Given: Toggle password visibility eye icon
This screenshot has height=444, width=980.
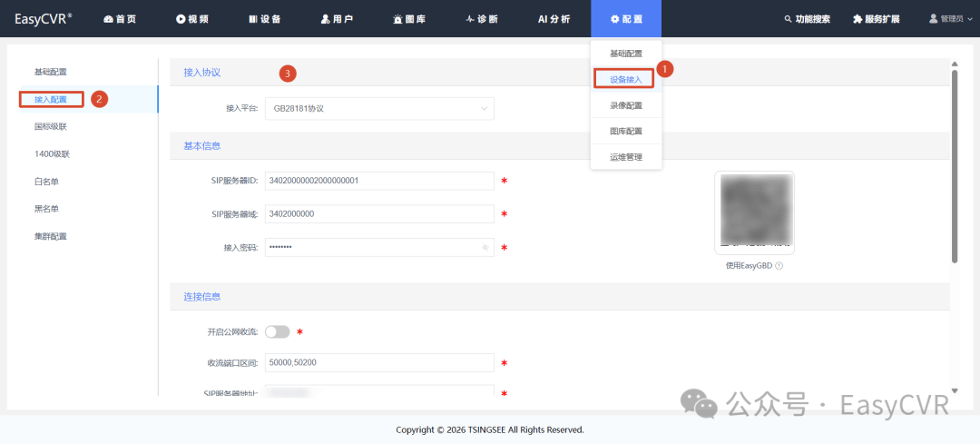Looking at the screenshot, I should [485, 248].
